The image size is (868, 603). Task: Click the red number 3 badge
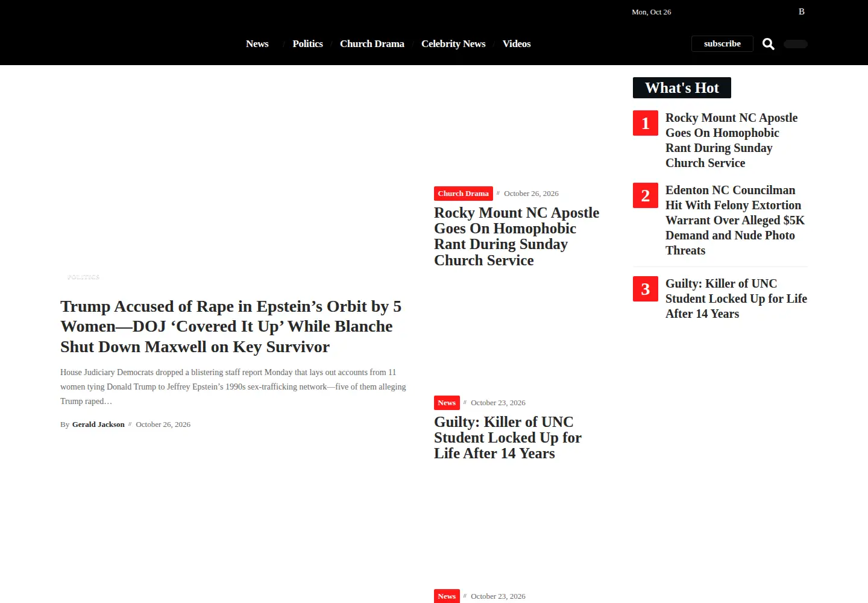pos(646,289)
